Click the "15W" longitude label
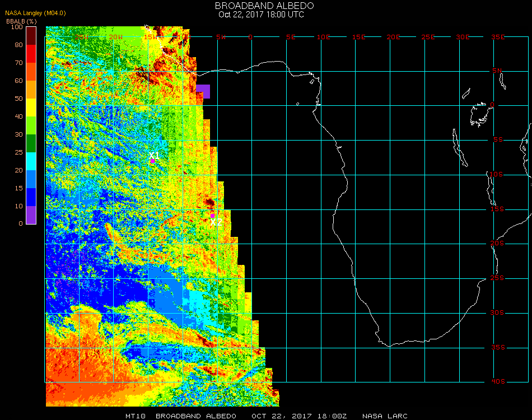This screenshot has height=420, width=532. tap(150, 37)
